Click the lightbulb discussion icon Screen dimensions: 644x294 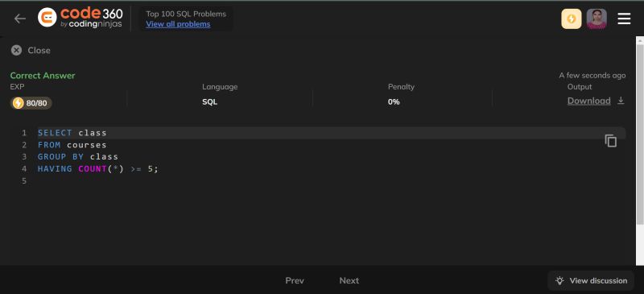pyautogui.click(x=559, y=281)
